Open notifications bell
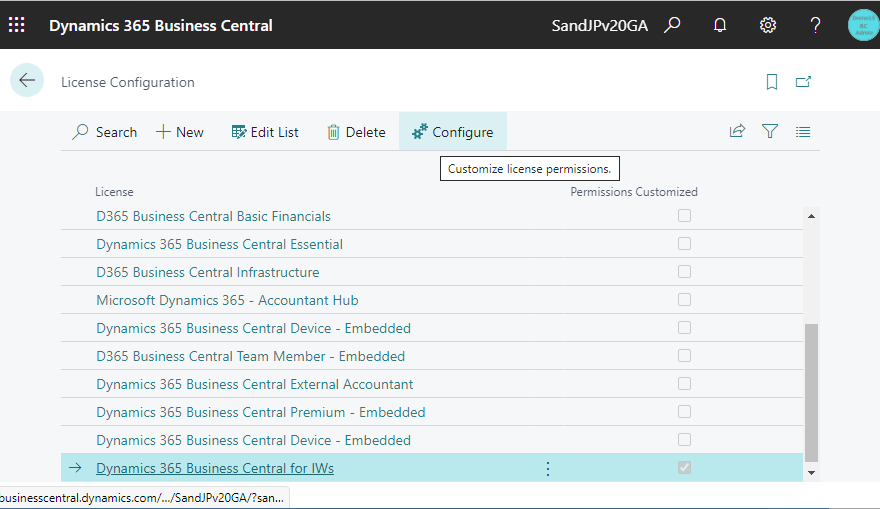880x509 pixels. [719, 25]
